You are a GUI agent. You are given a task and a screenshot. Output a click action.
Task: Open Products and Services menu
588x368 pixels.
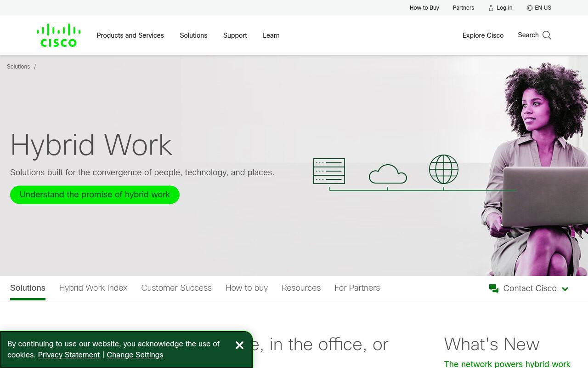130,35
